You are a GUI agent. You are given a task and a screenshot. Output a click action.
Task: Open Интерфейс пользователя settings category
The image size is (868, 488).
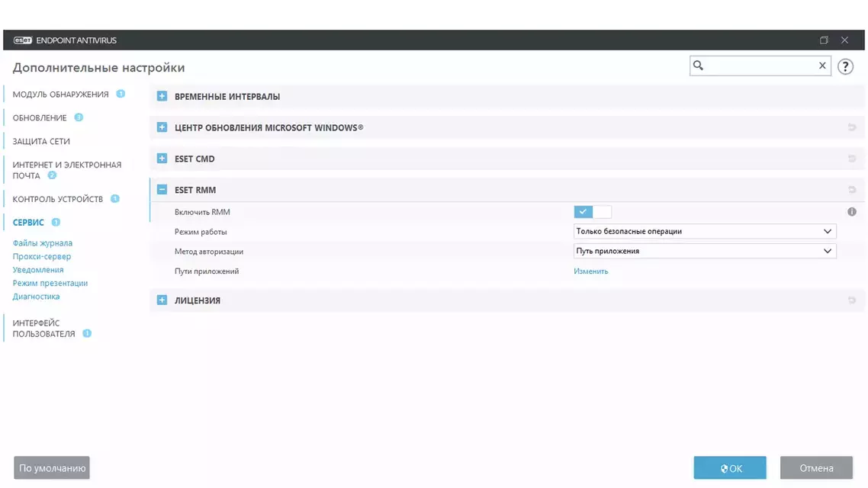coord(43,328)
